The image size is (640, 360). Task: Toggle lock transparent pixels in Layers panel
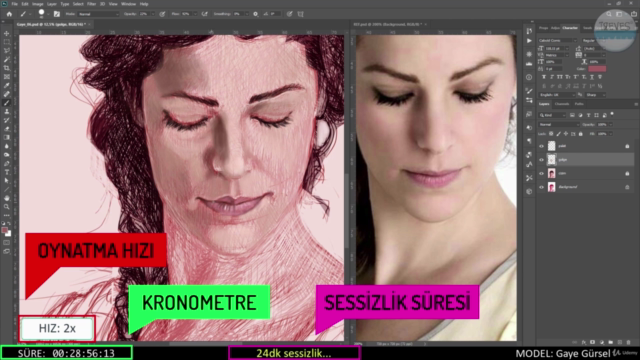[x=551, y=133]
